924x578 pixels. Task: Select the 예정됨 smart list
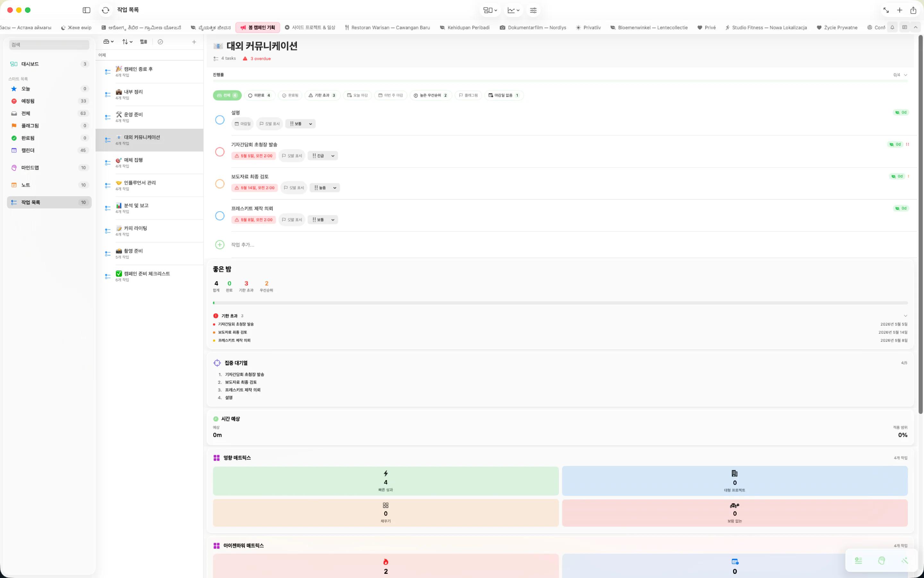pos(49,101)
